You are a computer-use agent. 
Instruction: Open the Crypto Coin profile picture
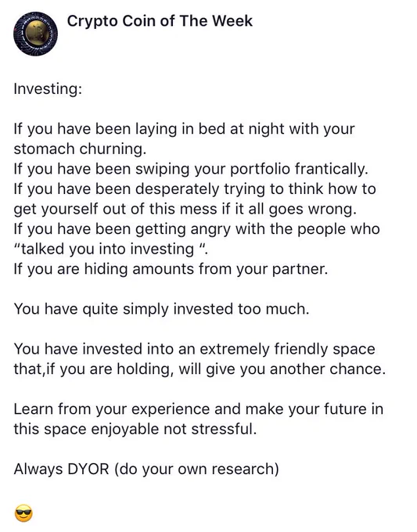[x=36, y=34]
